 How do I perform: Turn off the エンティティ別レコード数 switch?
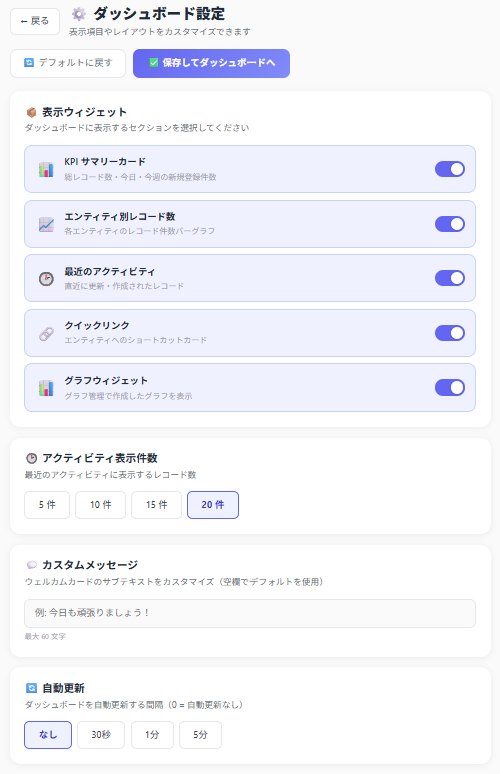click(x=450, y=224)
